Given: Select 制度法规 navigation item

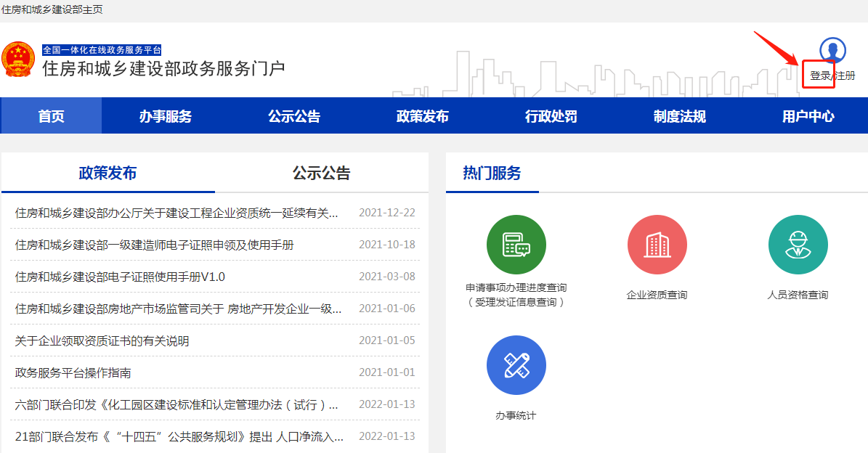Looking at the screenshot, I should point(680,116).
